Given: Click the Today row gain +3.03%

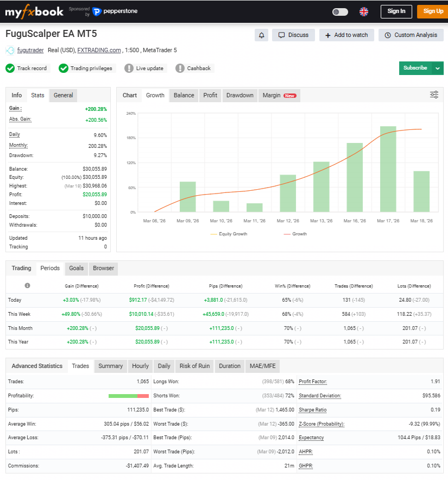Looking at the screenshot, I should click(x=71, y=300).
